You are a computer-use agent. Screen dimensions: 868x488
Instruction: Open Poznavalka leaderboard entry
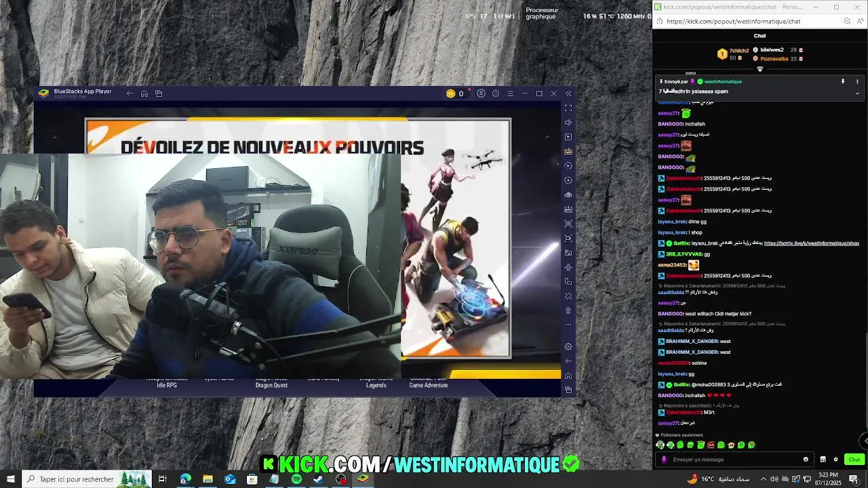[x=774, y=59]
